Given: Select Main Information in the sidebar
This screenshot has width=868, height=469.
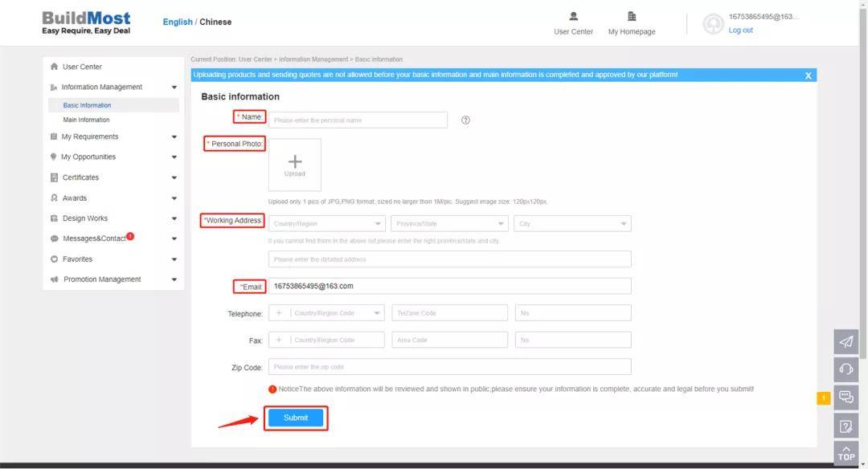Looking at the screenshot, I should pos(86,120).
